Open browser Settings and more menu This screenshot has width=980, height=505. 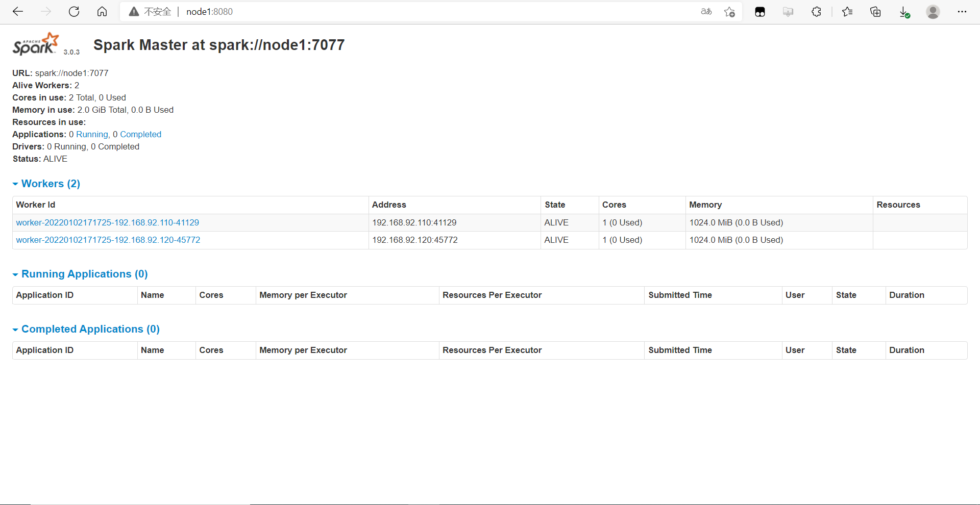[963, 12]
